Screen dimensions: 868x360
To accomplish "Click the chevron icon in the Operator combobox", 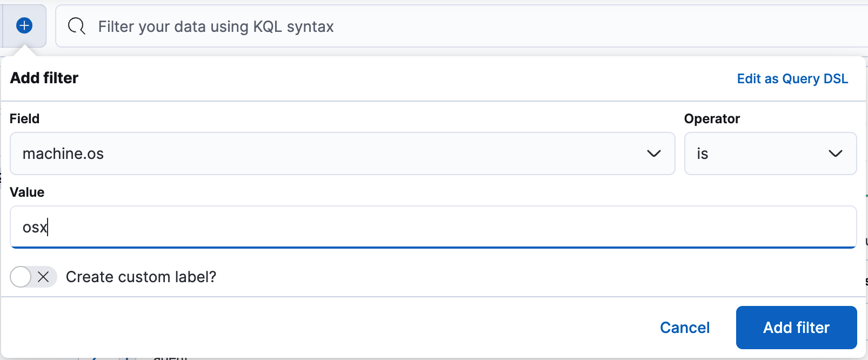I will click(x=836, y=154).
